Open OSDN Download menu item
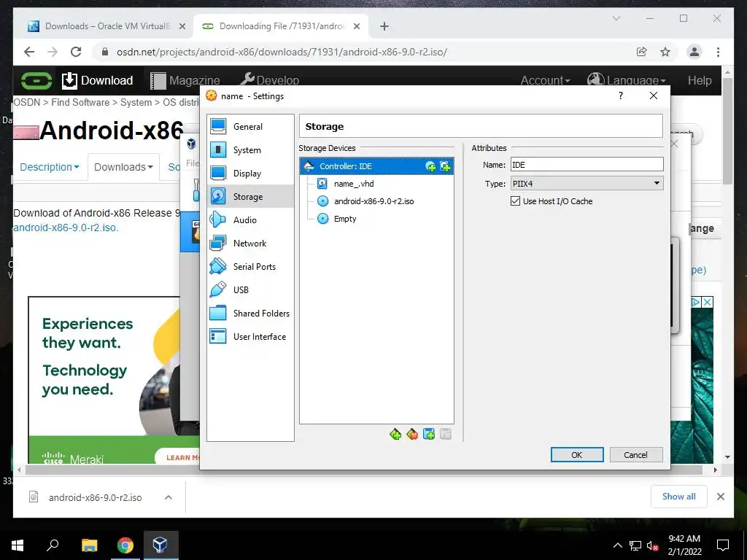 click(98, 80)
